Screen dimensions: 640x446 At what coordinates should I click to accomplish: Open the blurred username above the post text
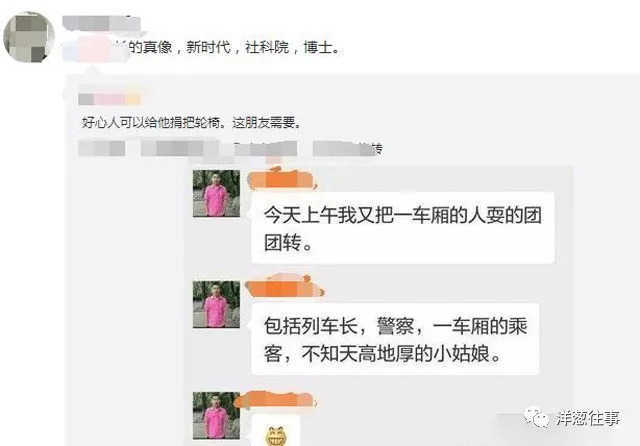[101, 23]
